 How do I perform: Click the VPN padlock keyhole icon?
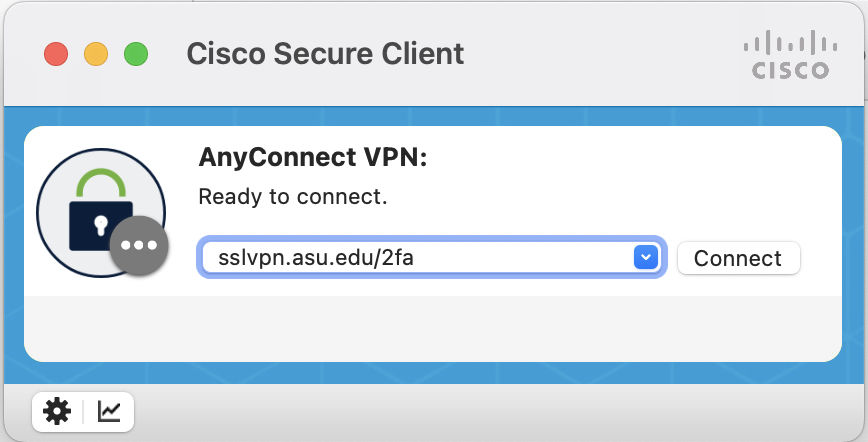click(87, 222)
